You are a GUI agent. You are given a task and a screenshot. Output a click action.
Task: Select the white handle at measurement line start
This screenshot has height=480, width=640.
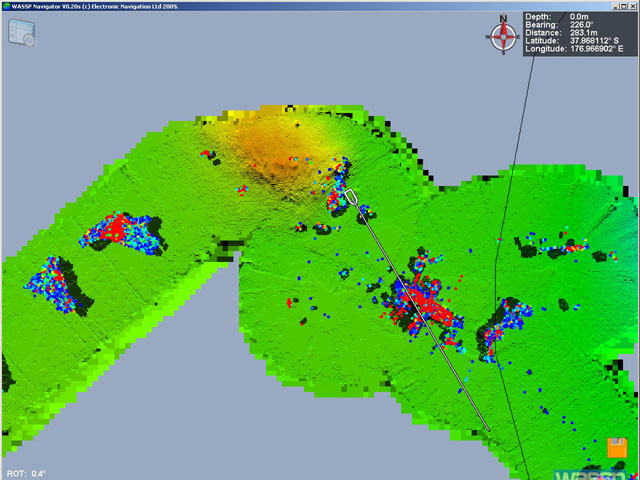(351, 195)
